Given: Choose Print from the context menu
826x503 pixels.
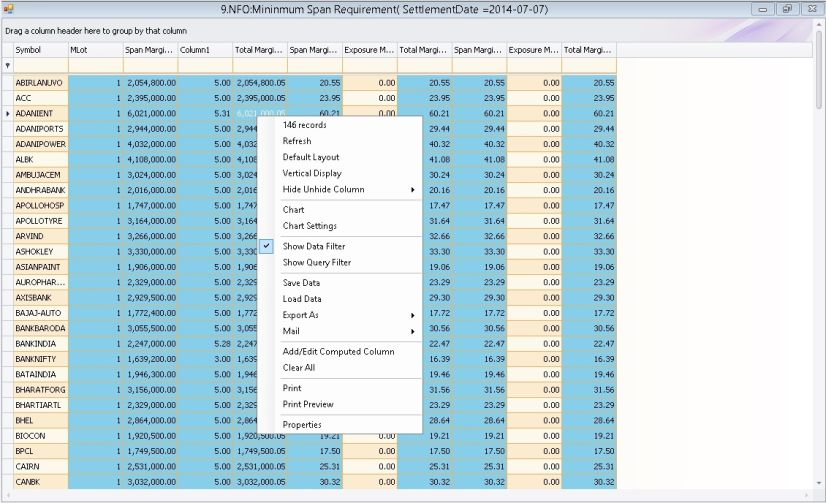Looking at the screenshot, I should pyautogui.click(x=292, y=388).
